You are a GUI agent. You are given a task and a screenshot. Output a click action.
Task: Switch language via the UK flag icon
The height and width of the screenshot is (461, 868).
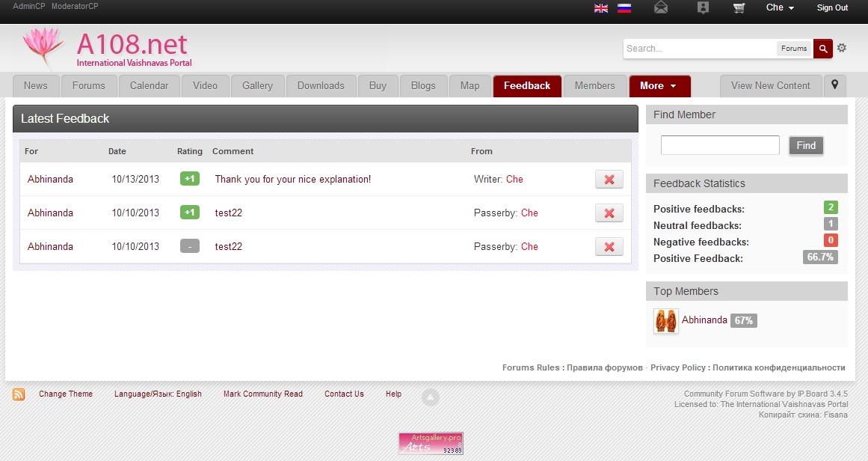pyautogui.click(x=600, y=8)
